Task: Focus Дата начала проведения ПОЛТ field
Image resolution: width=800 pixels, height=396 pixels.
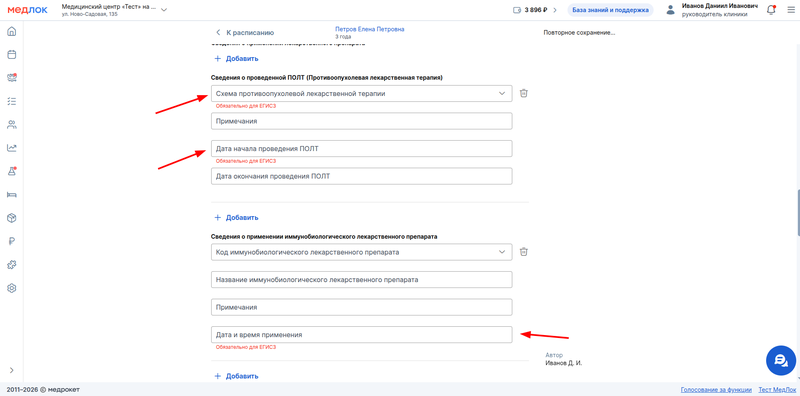Action: [361, 148]
